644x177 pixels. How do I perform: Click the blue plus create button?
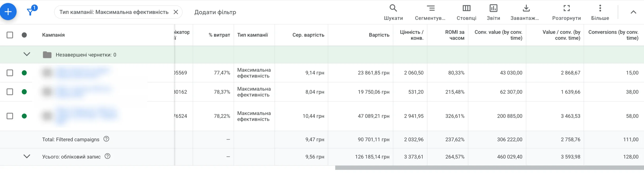(8, 12)
